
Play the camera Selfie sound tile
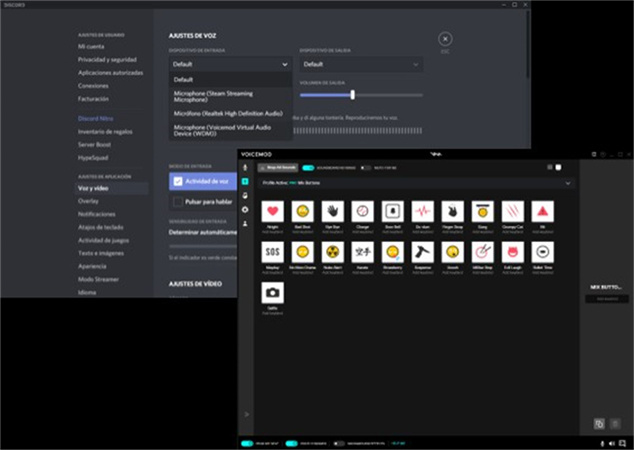tap(273, 293)
